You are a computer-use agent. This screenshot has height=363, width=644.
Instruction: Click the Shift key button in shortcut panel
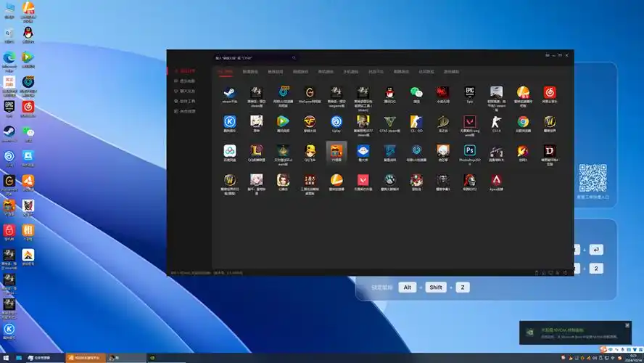(x=436, y=287)
